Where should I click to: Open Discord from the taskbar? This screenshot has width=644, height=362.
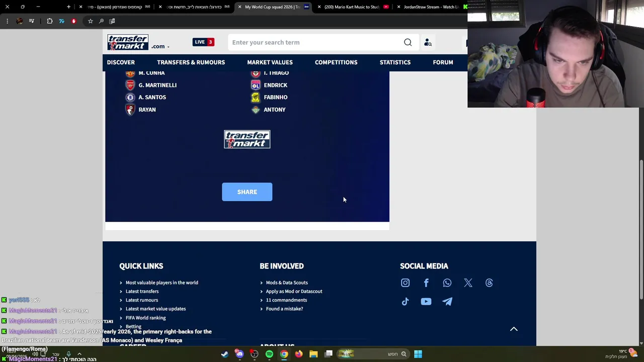239,354
